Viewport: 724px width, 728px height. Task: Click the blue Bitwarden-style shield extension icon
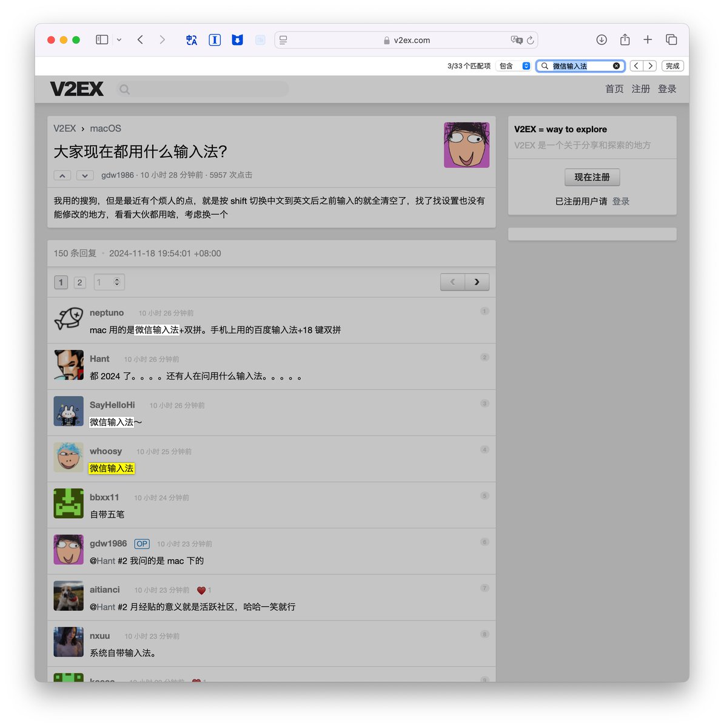[x=238, y=40]
